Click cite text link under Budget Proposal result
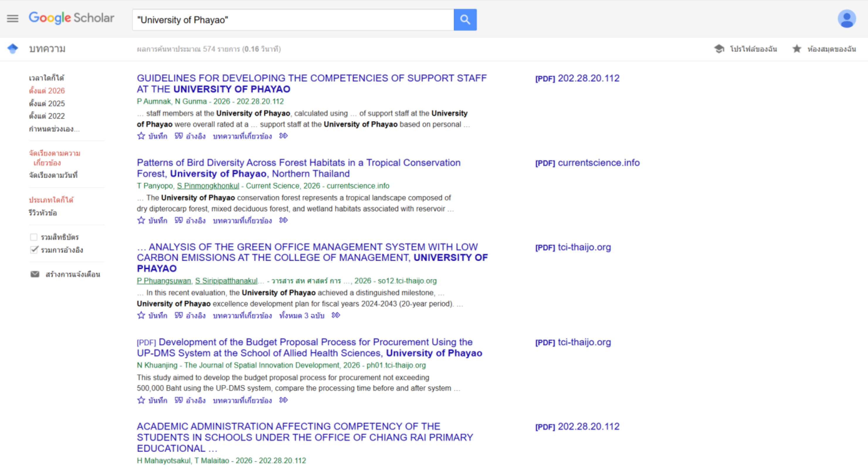 (x=196, y=400)
